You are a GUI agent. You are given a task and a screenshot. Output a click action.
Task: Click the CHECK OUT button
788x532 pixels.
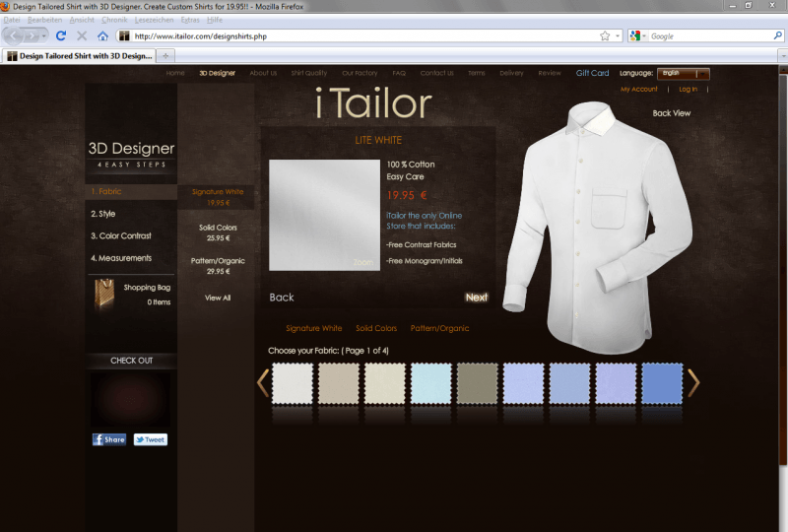131,361
